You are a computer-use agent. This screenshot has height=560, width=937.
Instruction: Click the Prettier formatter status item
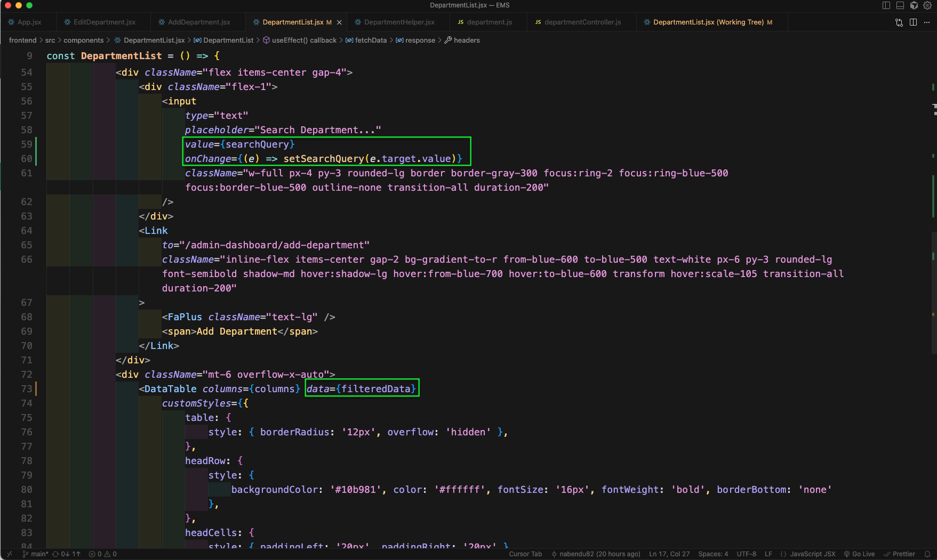pos(899,554)
